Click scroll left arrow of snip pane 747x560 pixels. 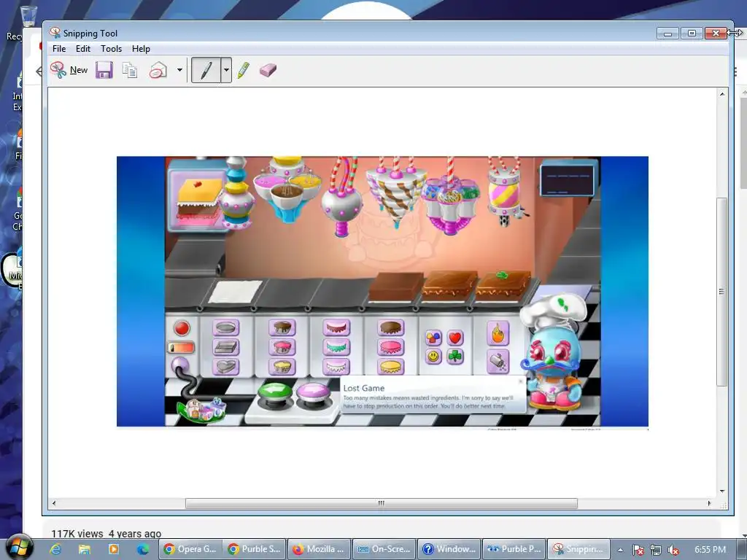pos(54,503)
